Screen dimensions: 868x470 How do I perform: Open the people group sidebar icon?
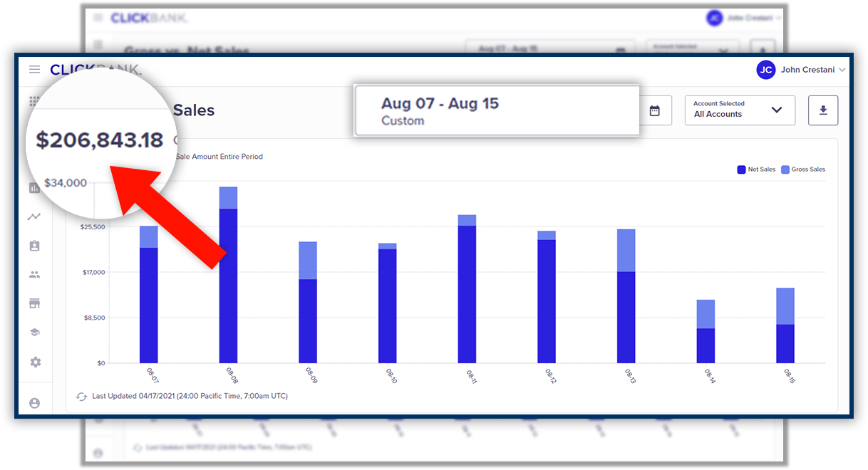click(x=34, y=274)
